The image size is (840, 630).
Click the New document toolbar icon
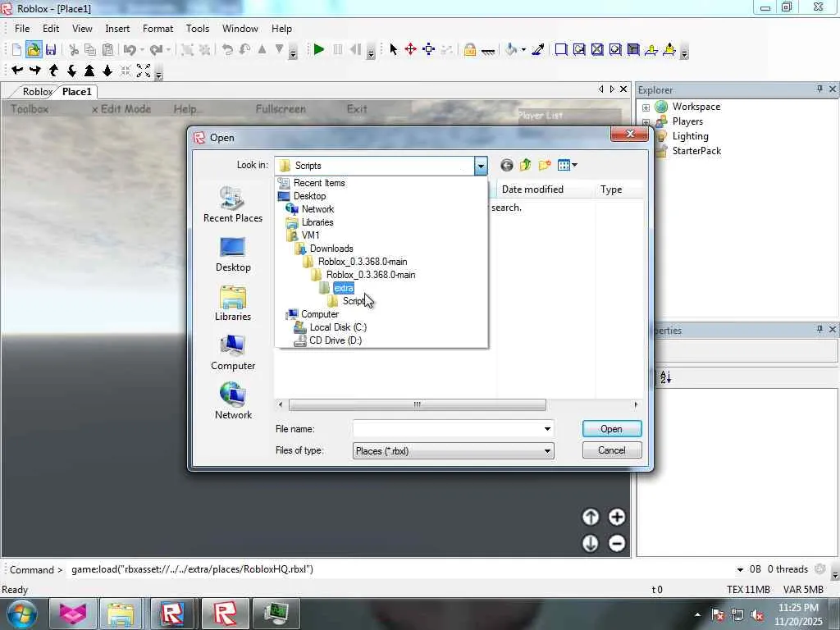[x=16, y=50]
